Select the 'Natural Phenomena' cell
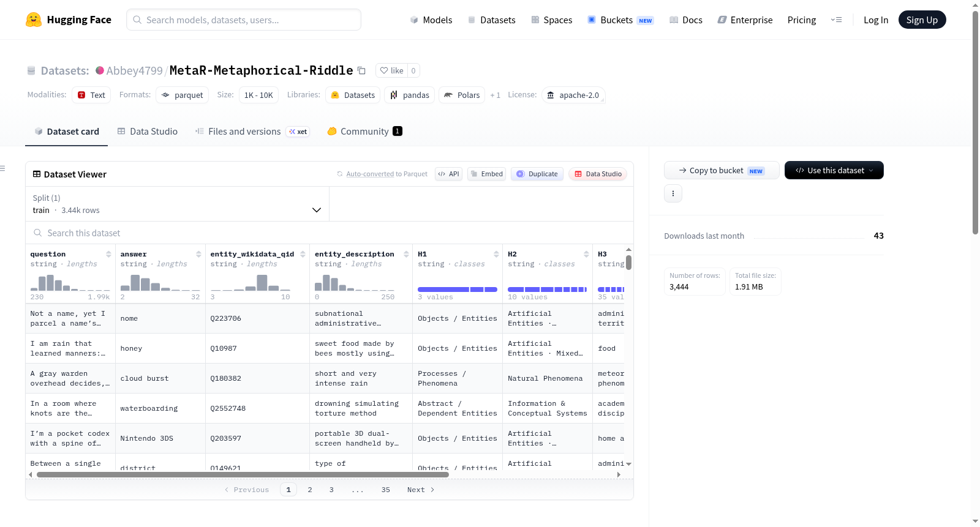 [548, 378]
